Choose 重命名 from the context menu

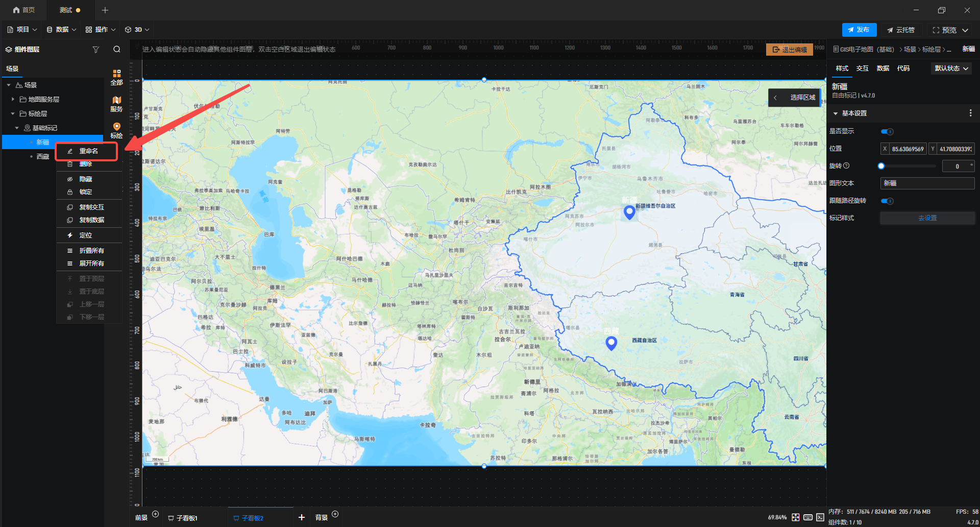pos(88,151)
